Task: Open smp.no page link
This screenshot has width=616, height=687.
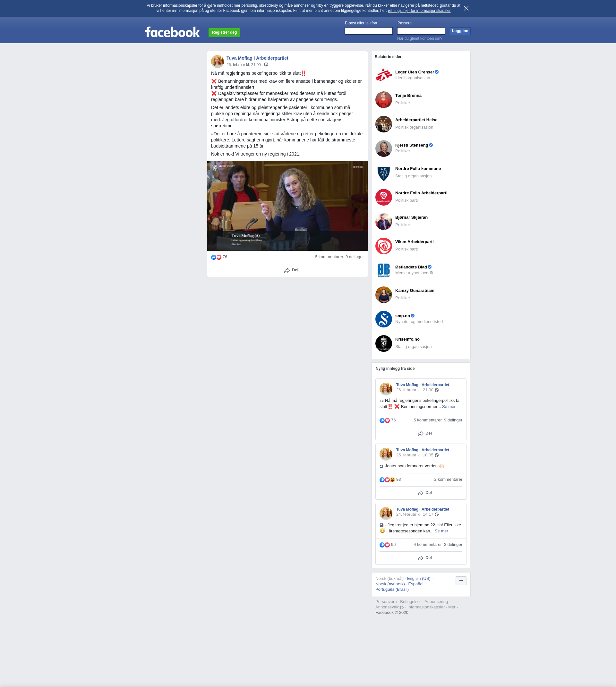Action: click(x=402, y=316)
